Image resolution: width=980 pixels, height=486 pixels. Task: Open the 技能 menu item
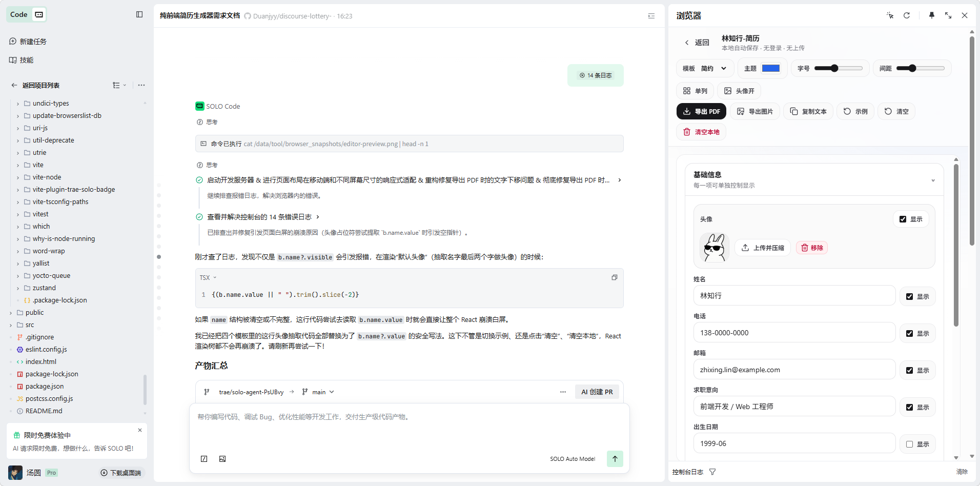click(26, 60)
